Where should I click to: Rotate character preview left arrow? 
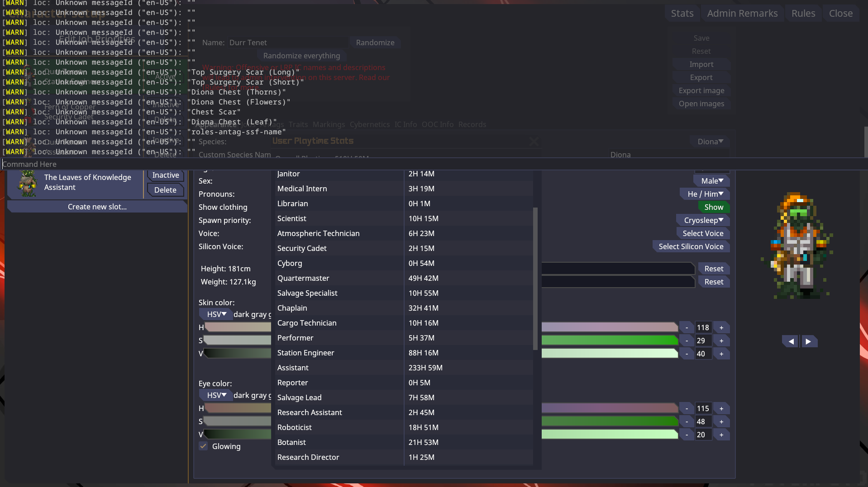(x=791, y=341)
